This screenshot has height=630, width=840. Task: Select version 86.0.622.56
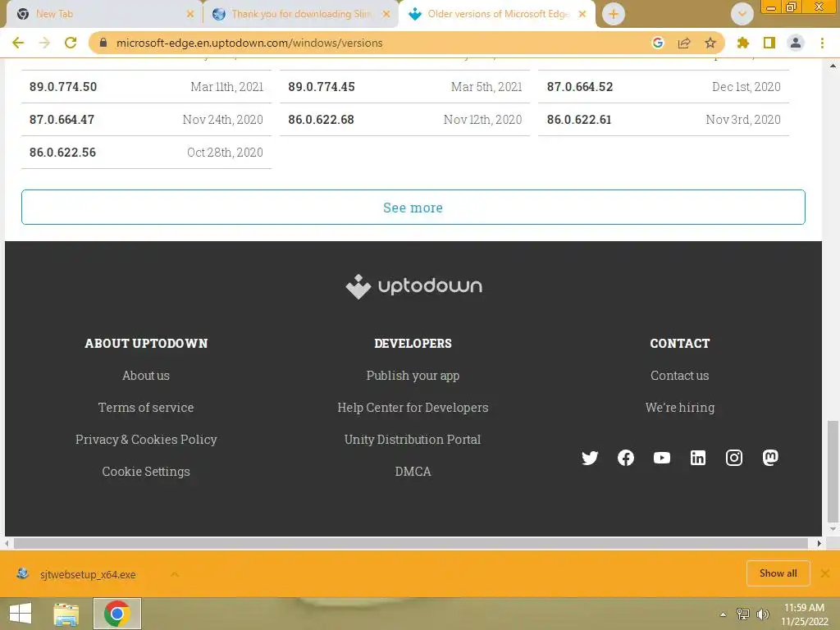tap(146, 152)
